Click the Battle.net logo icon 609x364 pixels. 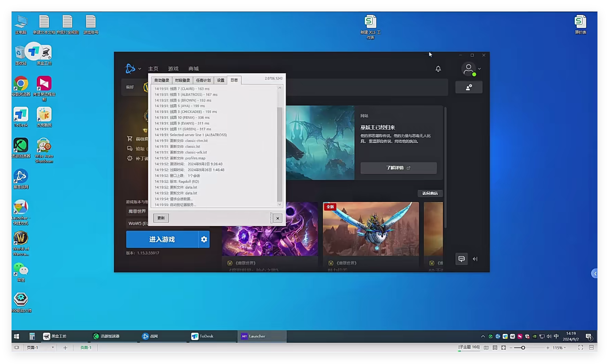(x=130, y=69)
